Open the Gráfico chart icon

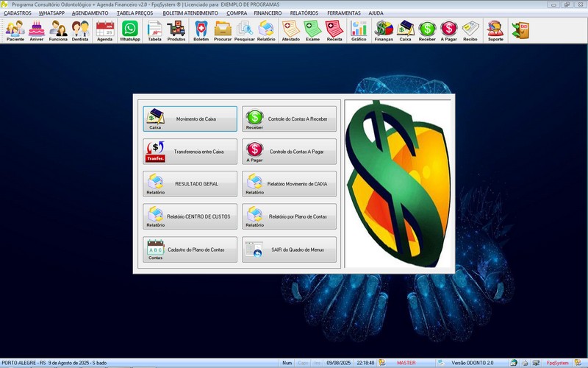click(x=359, y=30)
